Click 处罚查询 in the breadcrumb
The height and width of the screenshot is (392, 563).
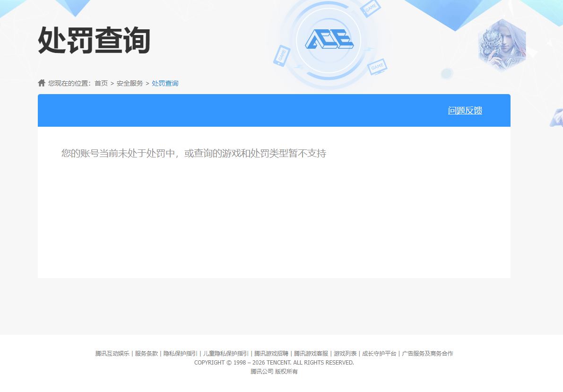tap(165, 83)
